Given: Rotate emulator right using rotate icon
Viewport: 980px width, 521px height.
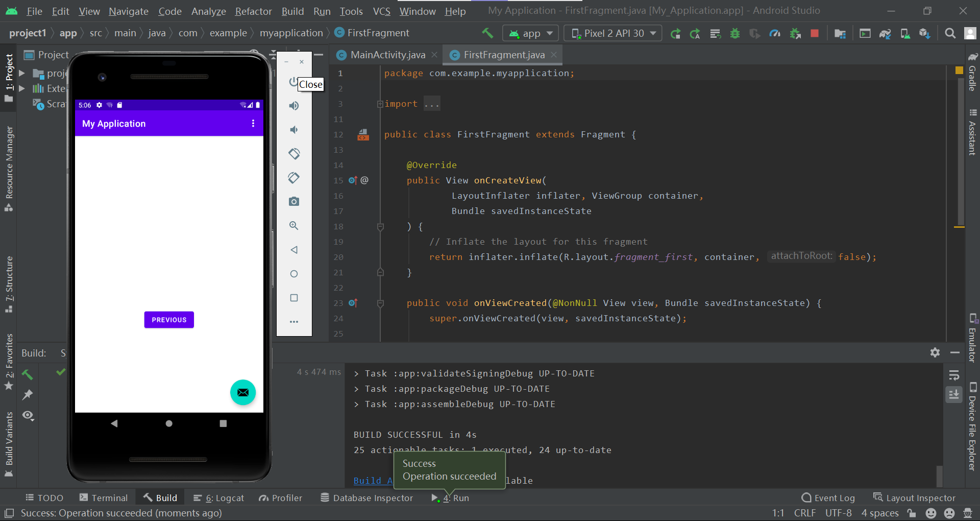Looking at the screenshot, I should 294,178.
